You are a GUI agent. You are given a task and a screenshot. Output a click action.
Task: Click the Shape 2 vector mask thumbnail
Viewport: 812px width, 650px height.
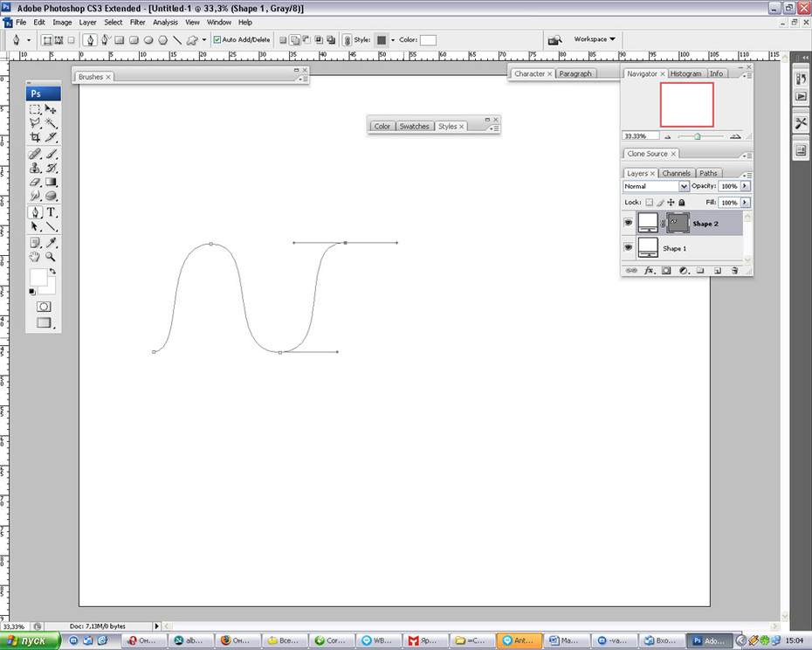pyautogui.click(x=678, y=223)
